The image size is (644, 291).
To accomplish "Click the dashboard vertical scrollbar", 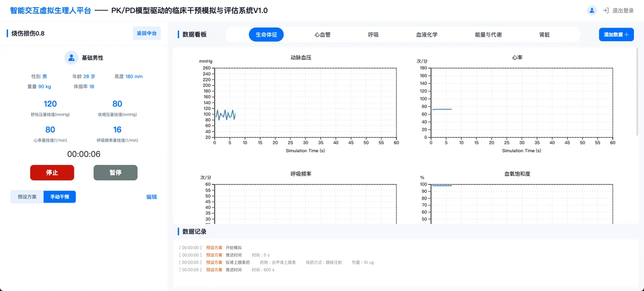I will (637, 91).
